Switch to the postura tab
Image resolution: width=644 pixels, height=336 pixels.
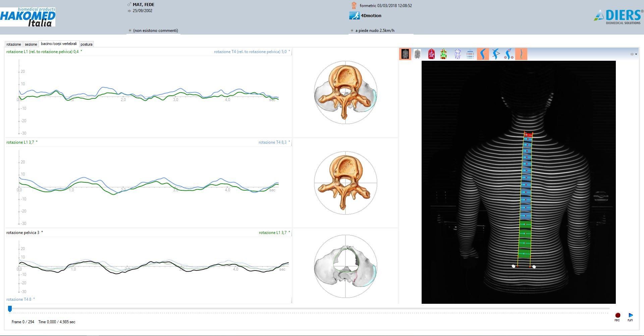87,44
